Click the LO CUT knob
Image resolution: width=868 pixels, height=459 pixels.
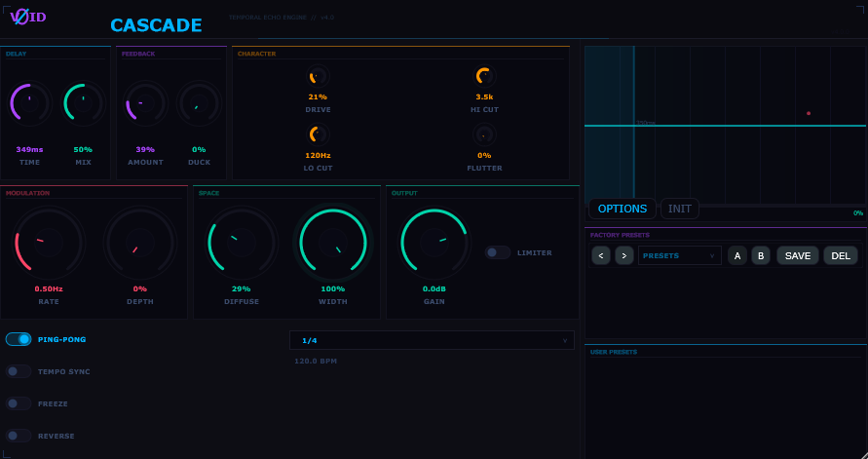click(x=318, y=134)
